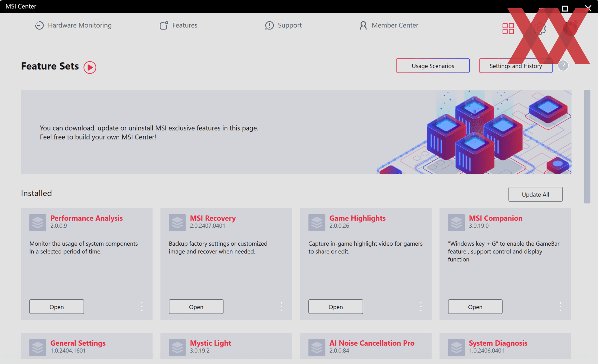Open the Hardware Monitoring tab
This screenshot has width=598, height=364.
click(73, 25)
